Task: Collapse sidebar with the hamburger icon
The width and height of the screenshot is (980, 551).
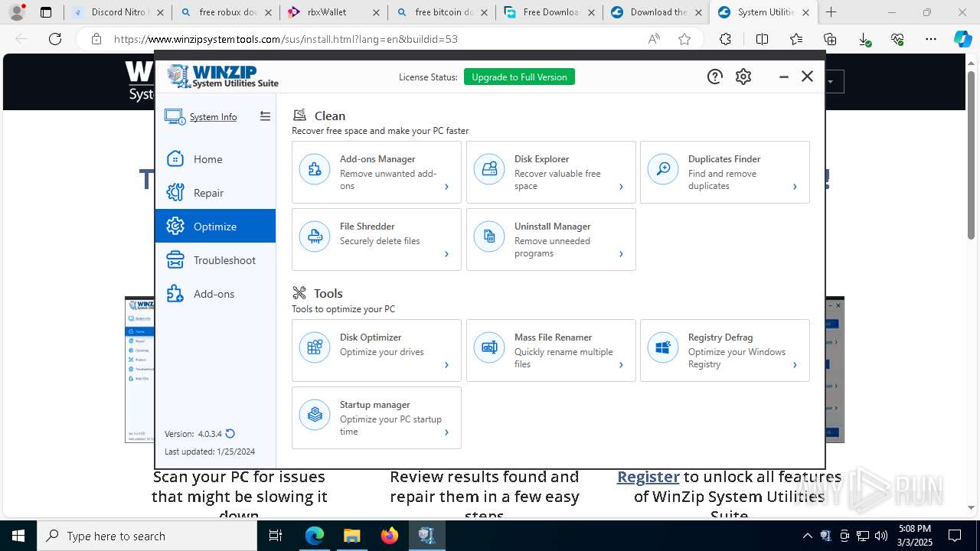Action: (x=265, y=116)
